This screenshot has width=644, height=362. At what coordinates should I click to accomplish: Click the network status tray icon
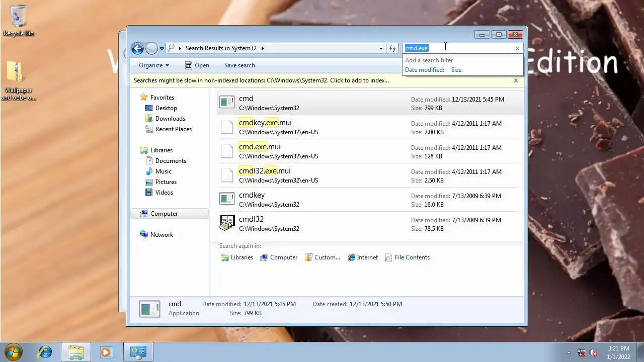581,352
